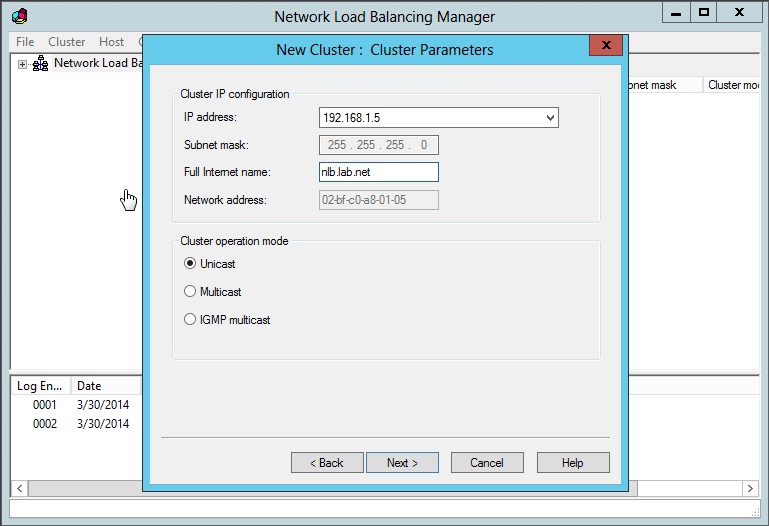The width and height of the screenshot is (769, 526).
Task: Open the Cluster menu
Action: [x=67, y=42]
